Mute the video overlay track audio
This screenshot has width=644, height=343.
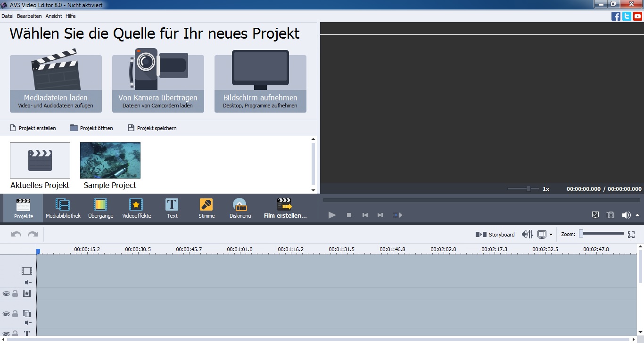click(28, 323)
